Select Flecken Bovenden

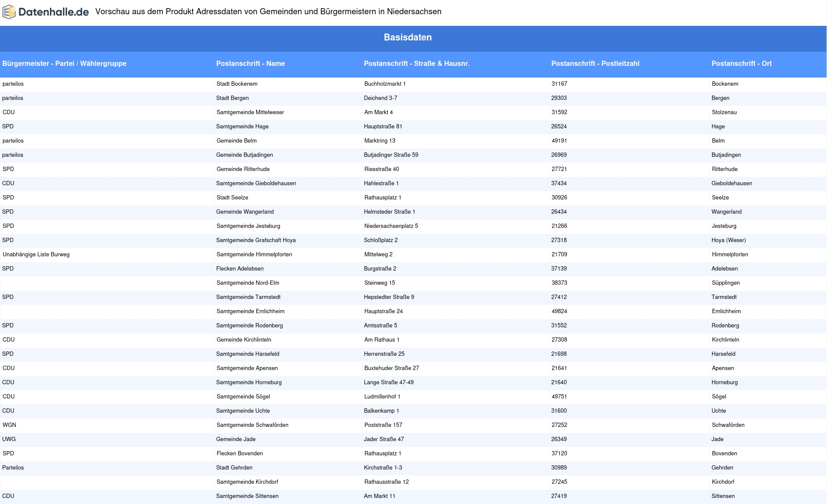(x=240, y=454)
